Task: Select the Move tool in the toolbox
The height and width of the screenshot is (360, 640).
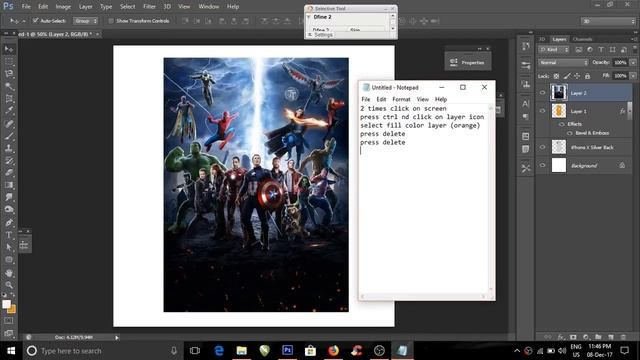Action: (x=9, y=49)
